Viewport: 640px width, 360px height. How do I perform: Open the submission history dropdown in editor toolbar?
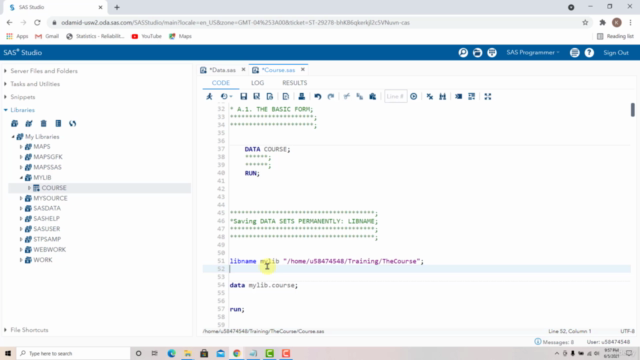tap(226, 96)
